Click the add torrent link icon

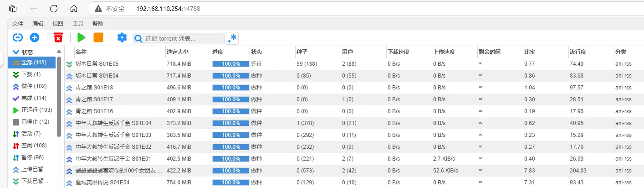point(18,38)
